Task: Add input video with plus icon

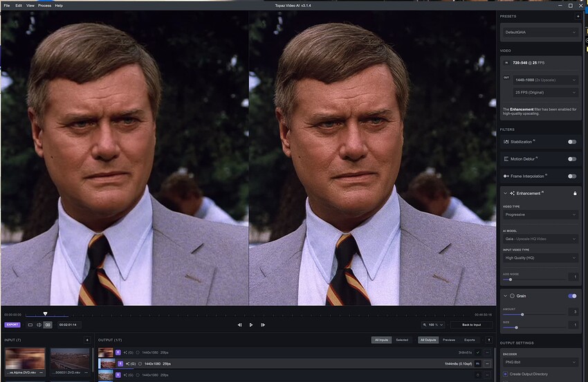Action: pos(87,340)
